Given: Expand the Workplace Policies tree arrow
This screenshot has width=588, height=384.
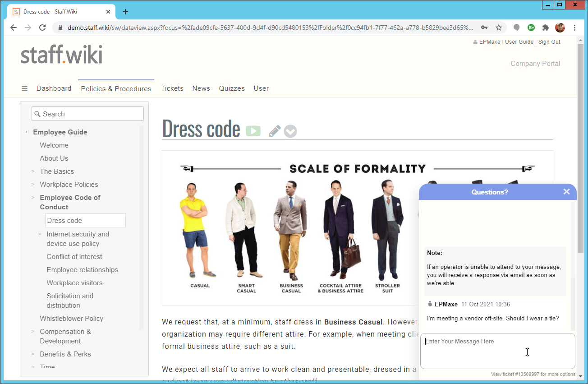Looking at the screenshot, I should click(x=33, y=185).
